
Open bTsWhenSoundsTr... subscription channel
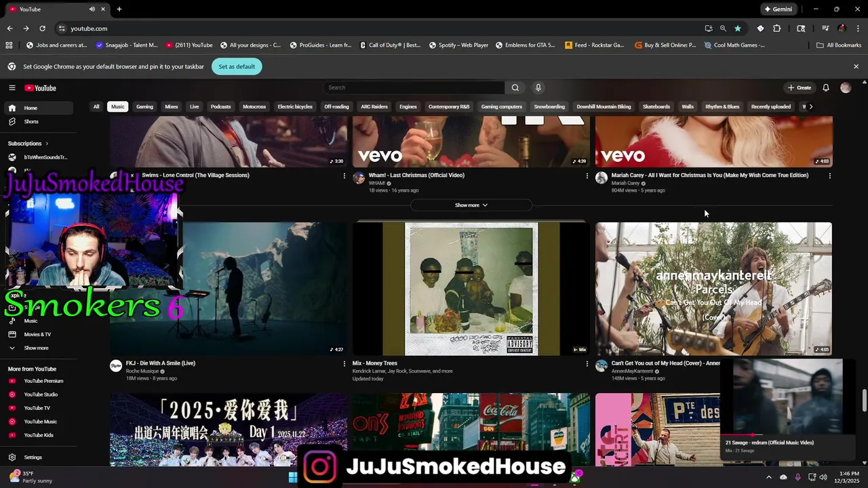point(37,157)
